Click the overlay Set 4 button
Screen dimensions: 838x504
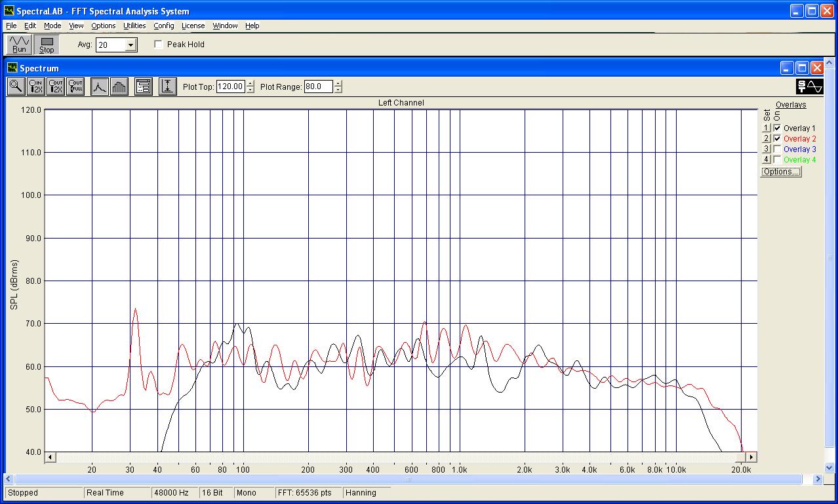766,160
